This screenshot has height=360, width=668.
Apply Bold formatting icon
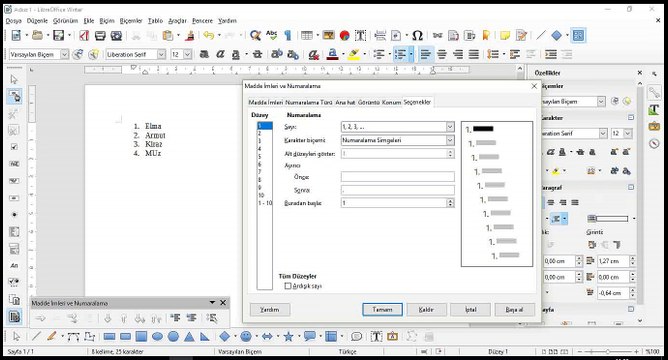click(x=204, y=55)
